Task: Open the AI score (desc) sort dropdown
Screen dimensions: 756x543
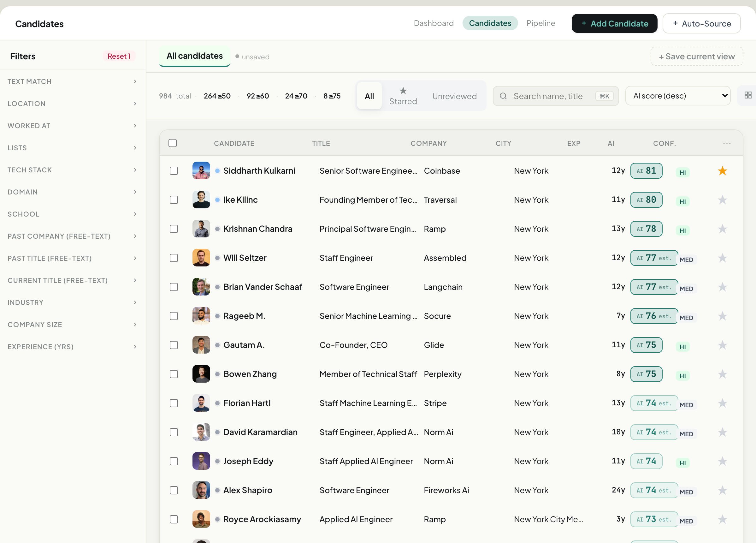Action: pos(678,96)
